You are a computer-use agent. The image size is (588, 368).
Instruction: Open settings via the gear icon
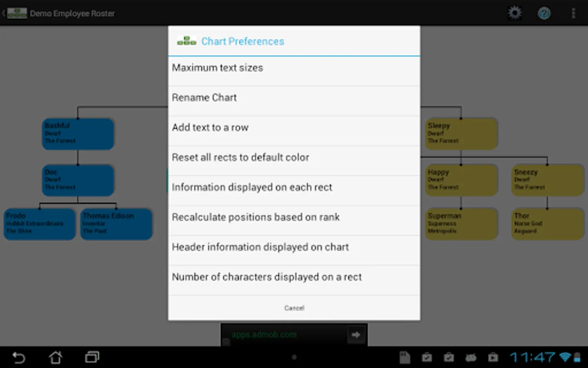pos(514,13)
